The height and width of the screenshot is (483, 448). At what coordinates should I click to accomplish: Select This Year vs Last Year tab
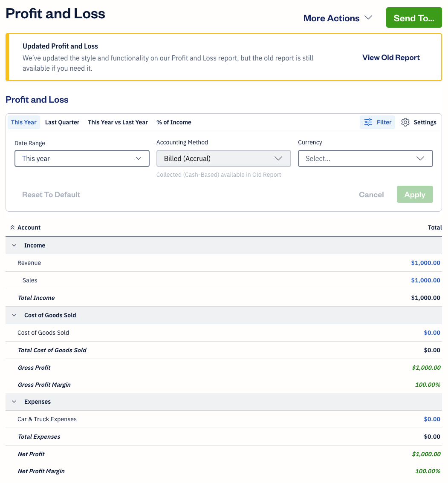pyautogui.click(x=118, y=122)
